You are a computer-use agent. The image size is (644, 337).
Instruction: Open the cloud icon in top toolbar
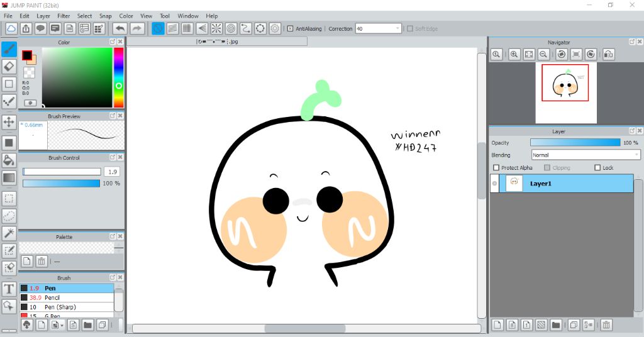click(11, 28)
